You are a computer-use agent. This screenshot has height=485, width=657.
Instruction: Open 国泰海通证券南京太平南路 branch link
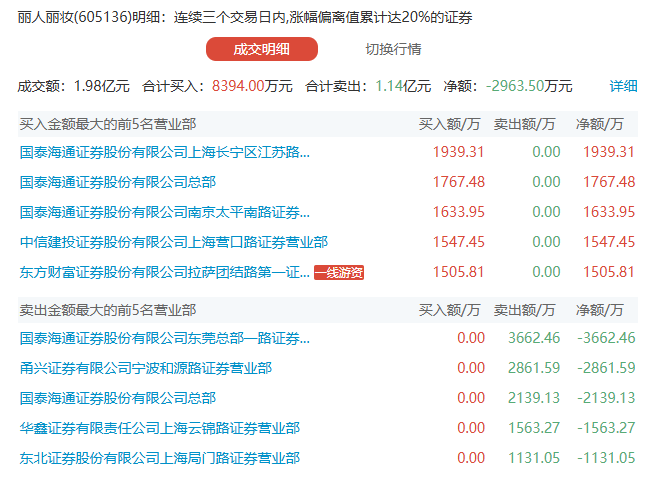[x=165, y=212]
